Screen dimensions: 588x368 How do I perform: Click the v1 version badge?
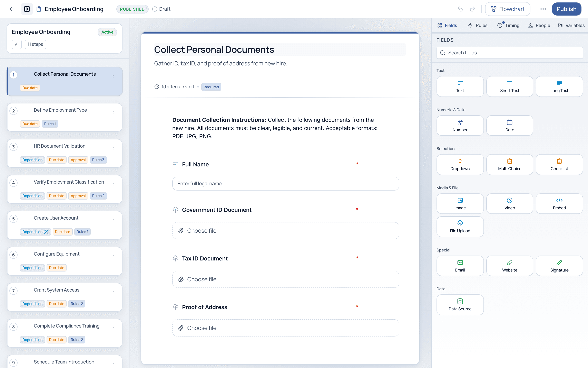(17, 44)
